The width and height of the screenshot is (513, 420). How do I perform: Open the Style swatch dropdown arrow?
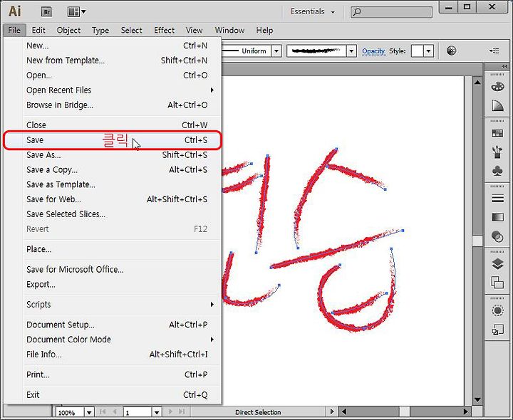428,51
